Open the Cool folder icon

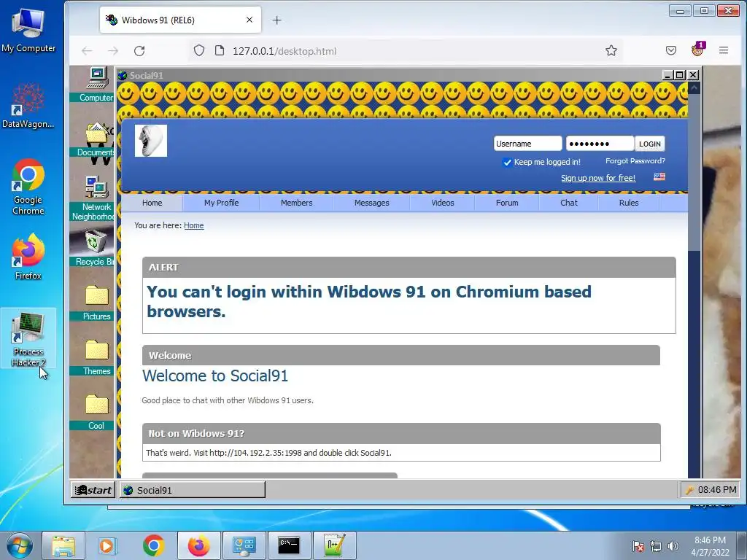click(x=97, y=413)
